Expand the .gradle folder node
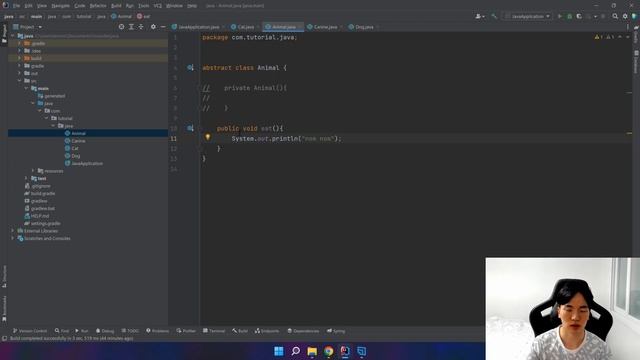Screen dimensions: 640x360 click(19, 43)
